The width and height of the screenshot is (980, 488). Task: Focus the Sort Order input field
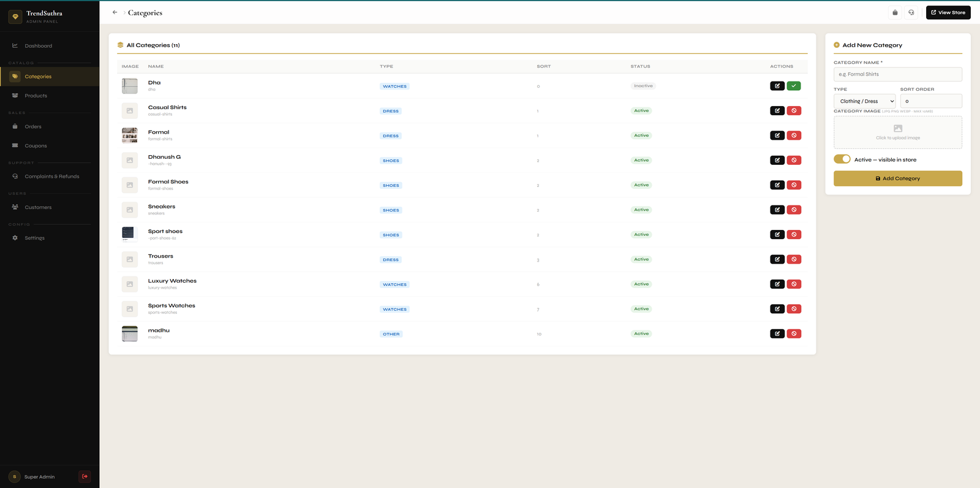coord(931,101)
